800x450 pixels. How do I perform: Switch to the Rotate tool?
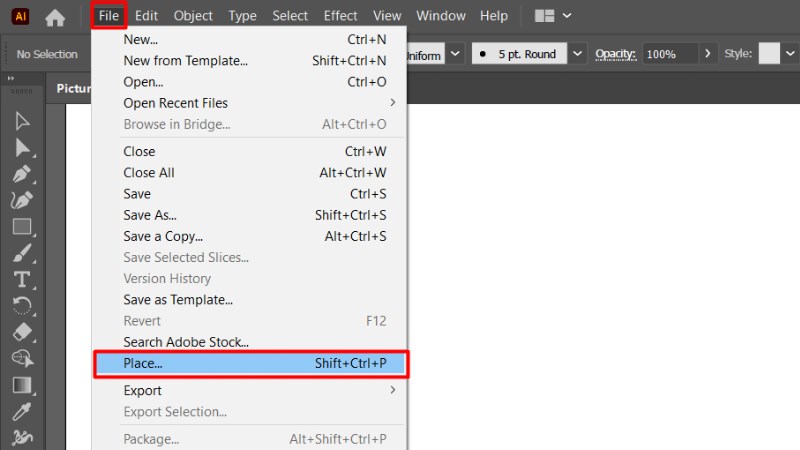coord(22,305)
